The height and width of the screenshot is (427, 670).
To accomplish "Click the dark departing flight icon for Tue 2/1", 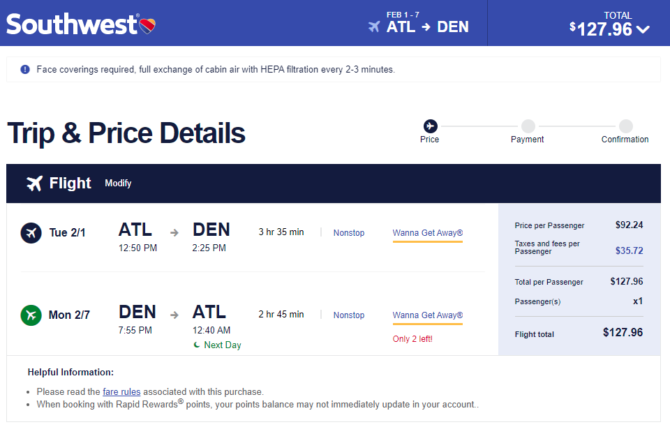I will pyautogui.click(x=31, y=233).
